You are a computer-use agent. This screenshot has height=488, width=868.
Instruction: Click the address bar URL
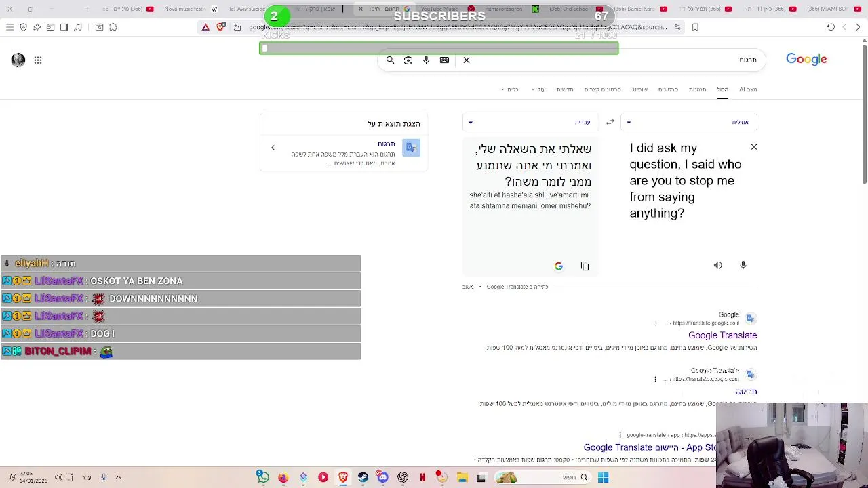tap(458, 27)
